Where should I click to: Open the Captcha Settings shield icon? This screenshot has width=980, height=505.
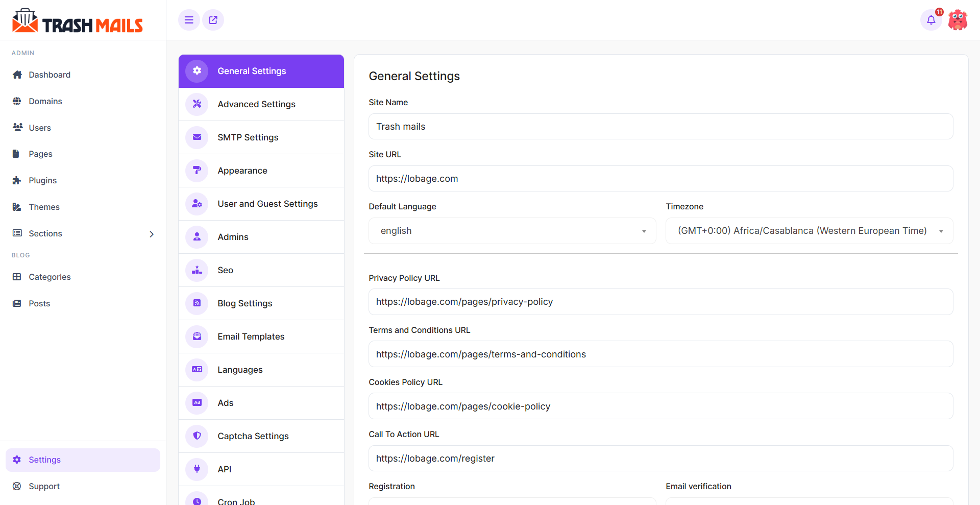tap(197, 436)
